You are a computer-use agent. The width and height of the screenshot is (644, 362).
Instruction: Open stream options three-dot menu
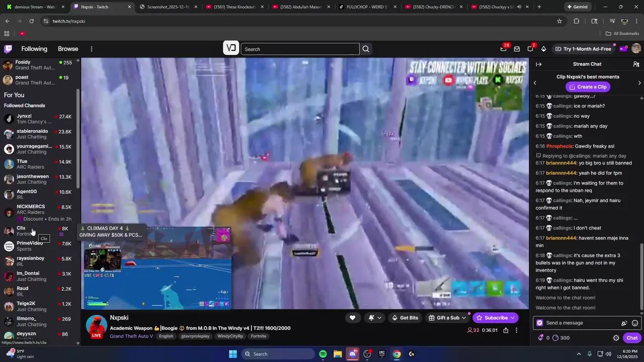point(516,330)
